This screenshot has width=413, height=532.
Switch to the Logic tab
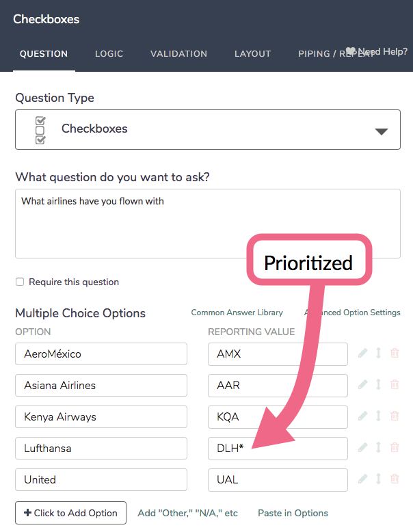[109, 53]
